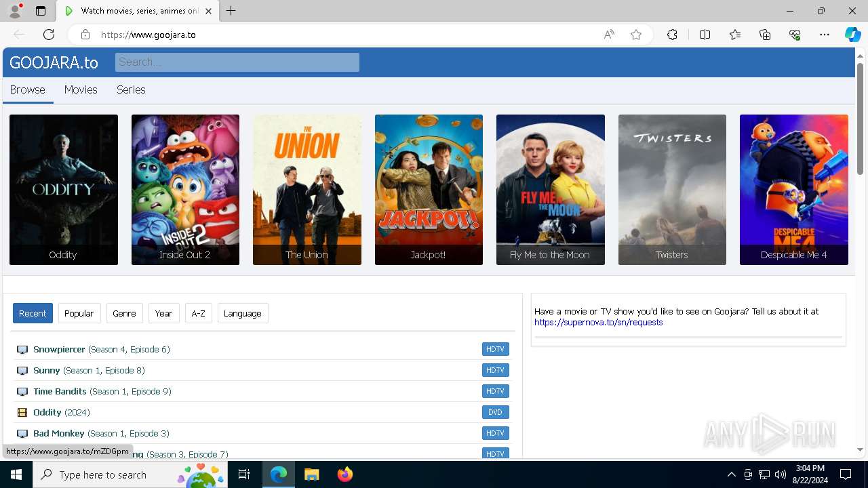Open Snowpiercer Season 4 Episode 6 link
The width and height of the screenshot is (868, 488).
[x=102, y=350]
